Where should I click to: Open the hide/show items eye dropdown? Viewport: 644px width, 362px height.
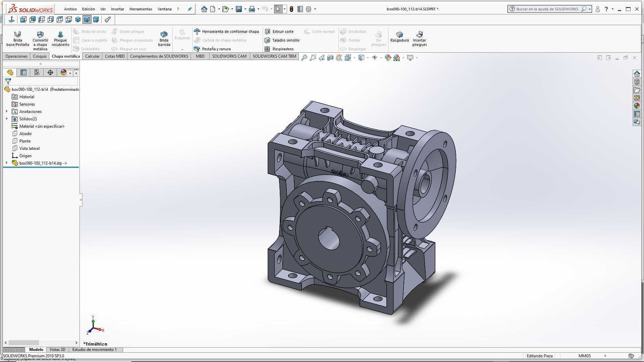point(381,58)
